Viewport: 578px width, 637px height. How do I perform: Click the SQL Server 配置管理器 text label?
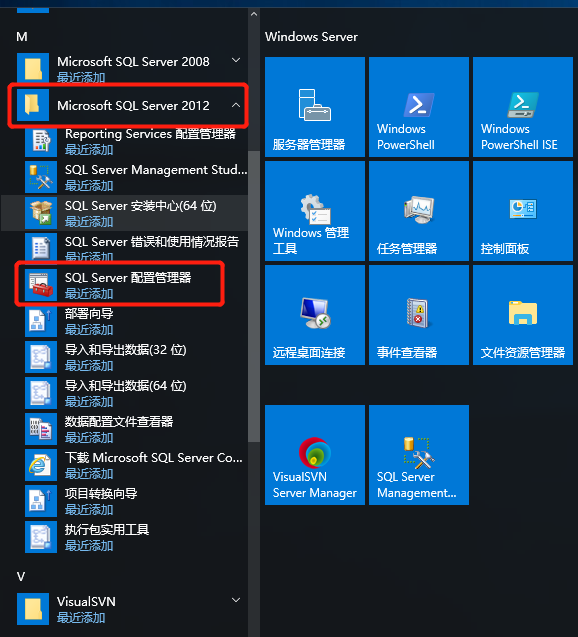(x=128, y=278)
